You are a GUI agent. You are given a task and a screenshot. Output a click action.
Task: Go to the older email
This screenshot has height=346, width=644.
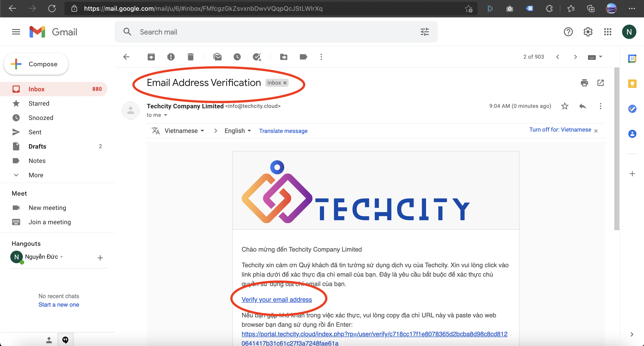576,57
